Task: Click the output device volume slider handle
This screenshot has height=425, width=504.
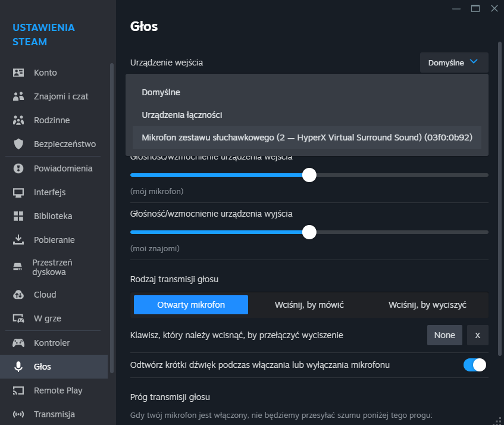Action: pyautogui.click(x=309, y=232)
